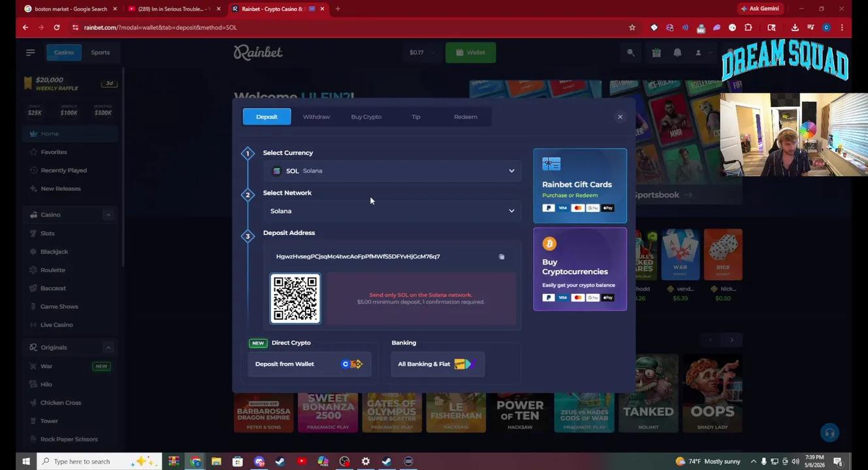
Task: Open the Windows Start menu
Action: (26, 462)
